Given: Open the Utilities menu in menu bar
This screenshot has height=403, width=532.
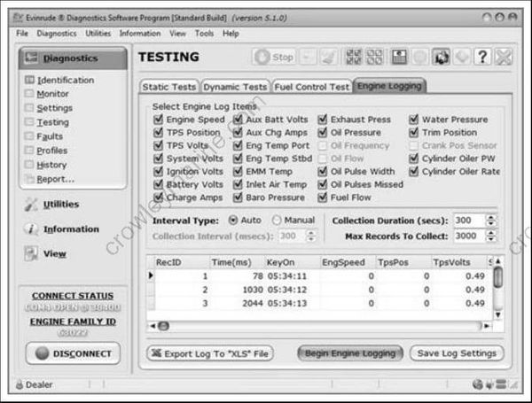Looking at the screenshot, I should [x=98, y=34].
